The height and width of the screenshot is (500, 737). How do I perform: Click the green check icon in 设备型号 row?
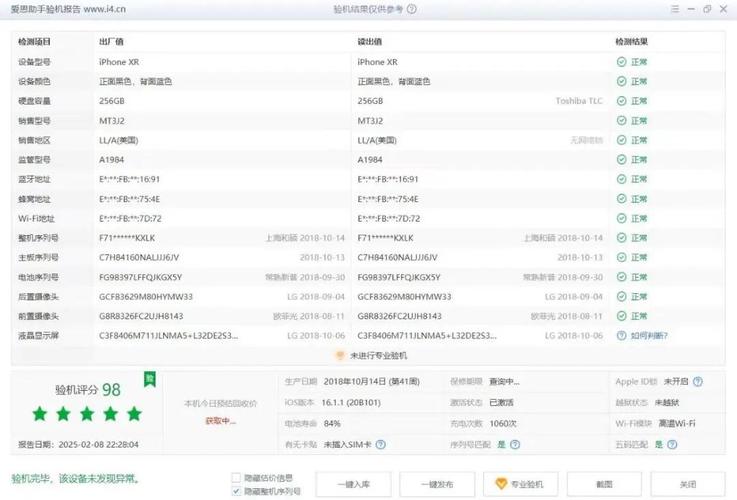coord(621,62)
